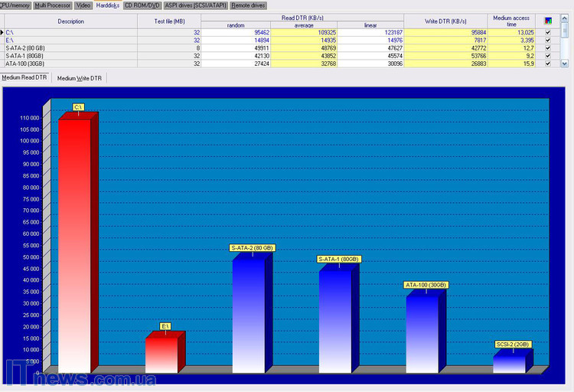This screenshot has height=392, width=574.
Task: Click the Write DTR (KB/s) column header
Action: tap(445, 21)
